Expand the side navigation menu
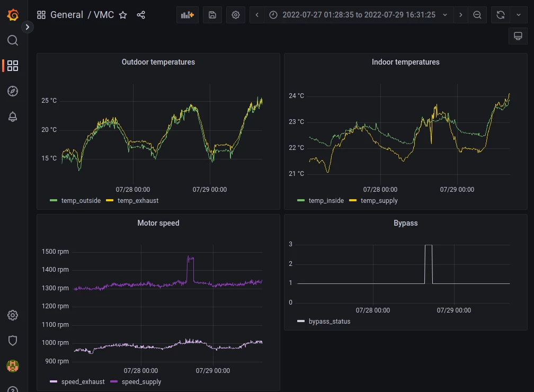 27,27
